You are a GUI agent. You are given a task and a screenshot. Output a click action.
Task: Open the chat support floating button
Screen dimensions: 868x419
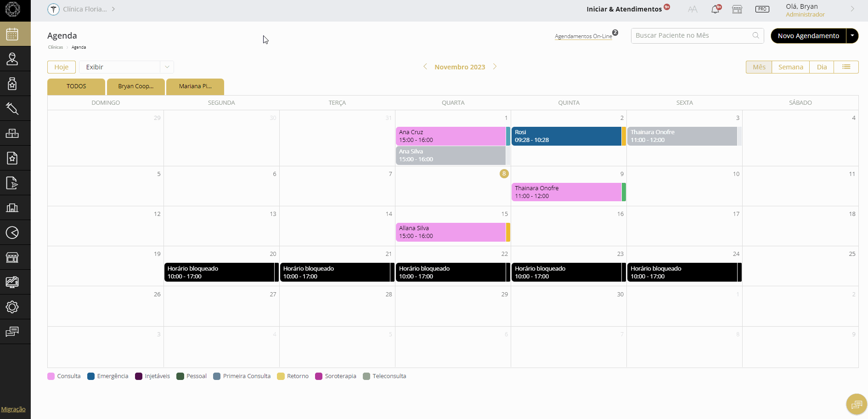857,404
